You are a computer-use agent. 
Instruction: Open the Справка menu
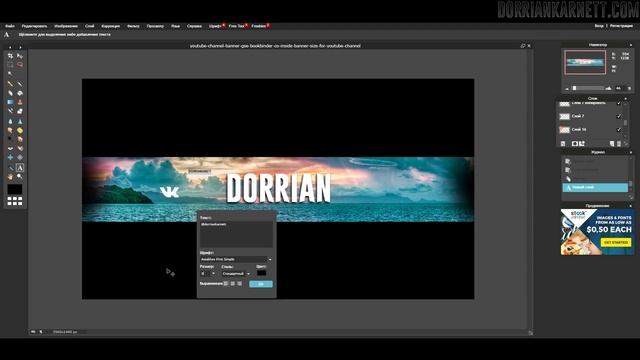pos(194,26)
